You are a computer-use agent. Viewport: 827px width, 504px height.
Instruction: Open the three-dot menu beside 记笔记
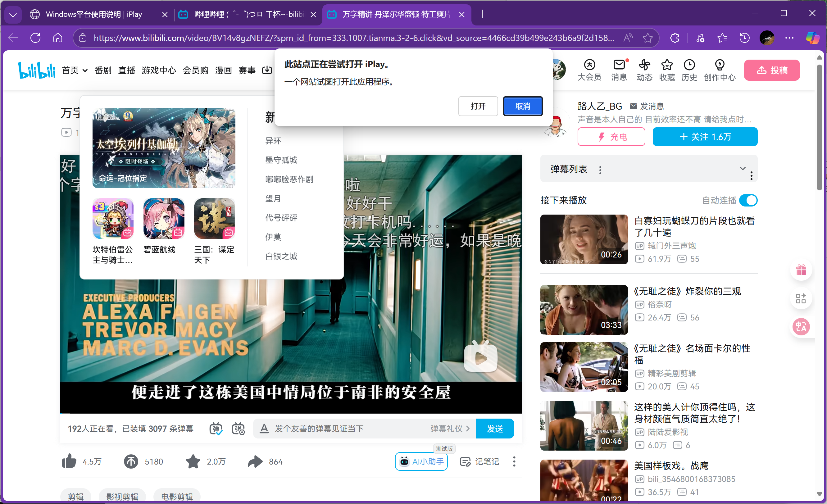514,461
